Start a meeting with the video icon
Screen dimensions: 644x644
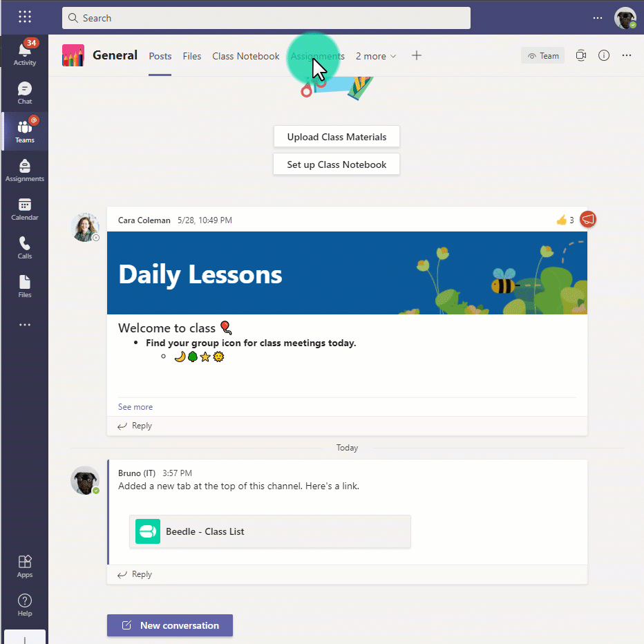coord(580,55)
